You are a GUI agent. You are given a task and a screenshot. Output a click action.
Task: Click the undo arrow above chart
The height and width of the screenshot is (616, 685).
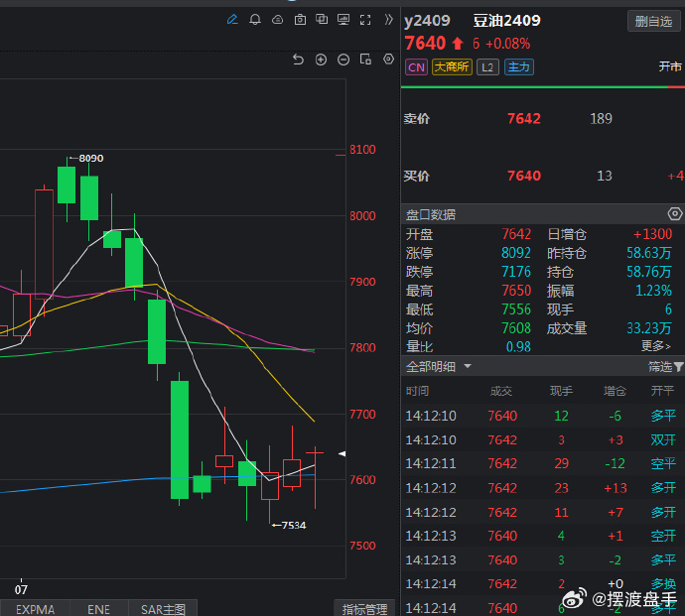(298, 60)
